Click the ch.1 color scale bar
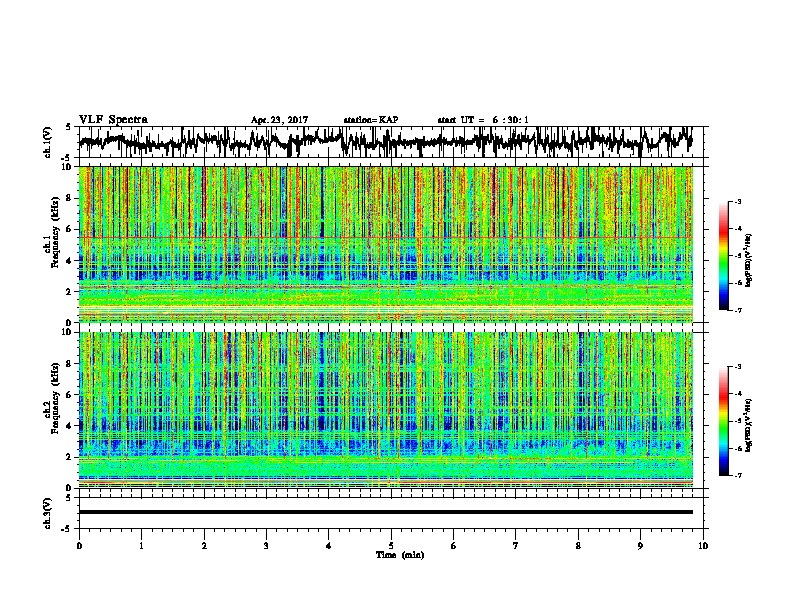 pos(723,256)
